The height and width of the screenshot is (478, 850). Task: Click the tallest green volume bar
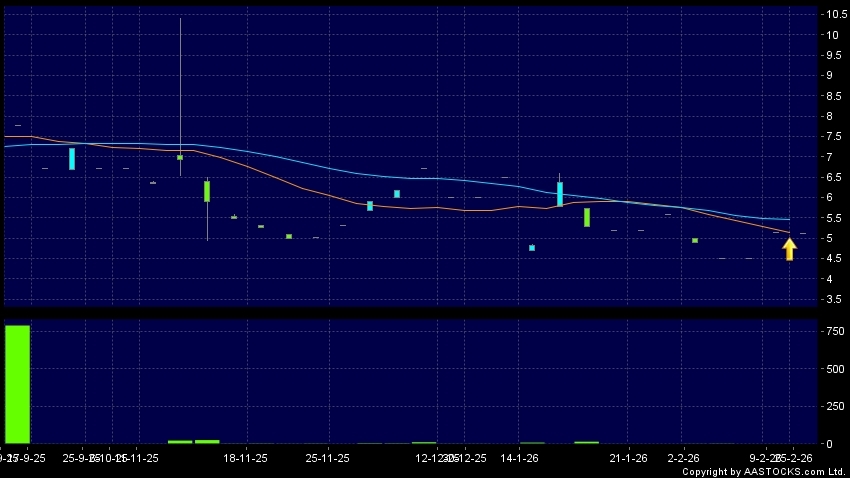[17, 383]
